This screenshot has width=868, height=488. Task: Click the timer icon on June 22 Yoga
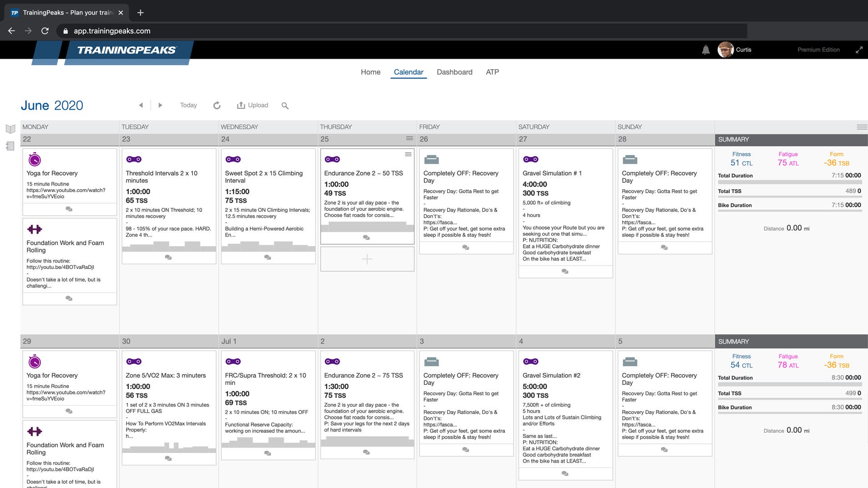pos(35,159)
